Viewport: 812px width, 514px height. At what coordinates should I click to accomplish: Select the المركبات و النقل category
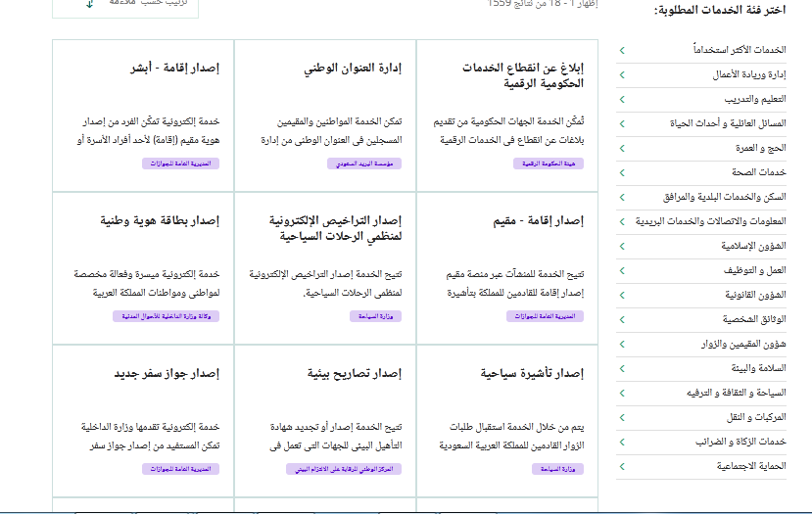[701, 418]
